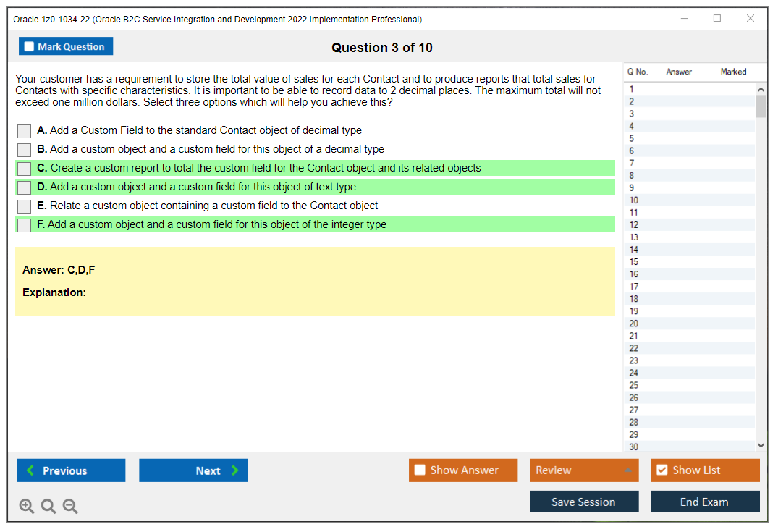778x532 pixels.
Task: Click the white square icon in Show Answer
Action: pos(420,470)
